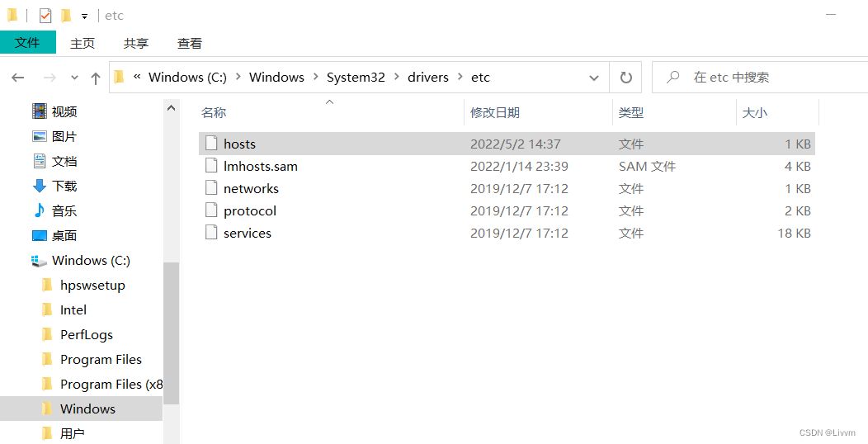Open the quick access toolbar customize dropdown
Screen dimensions: 868x444
coord(84,17)
